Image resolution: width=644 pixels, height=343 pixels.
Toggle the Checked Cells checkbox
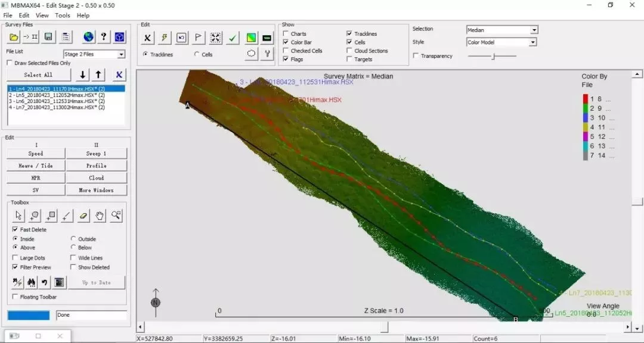[286, 51]
